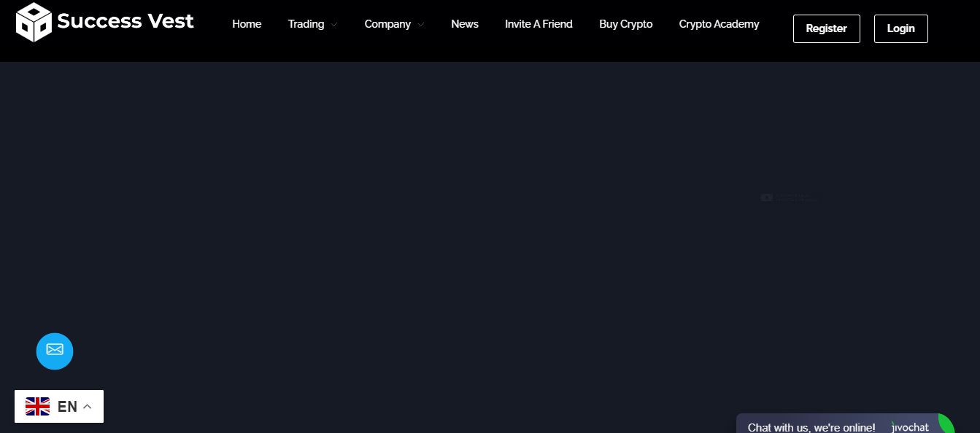Expand the Trading dropdown arrow
980x433 pixels.
[334, 25]
